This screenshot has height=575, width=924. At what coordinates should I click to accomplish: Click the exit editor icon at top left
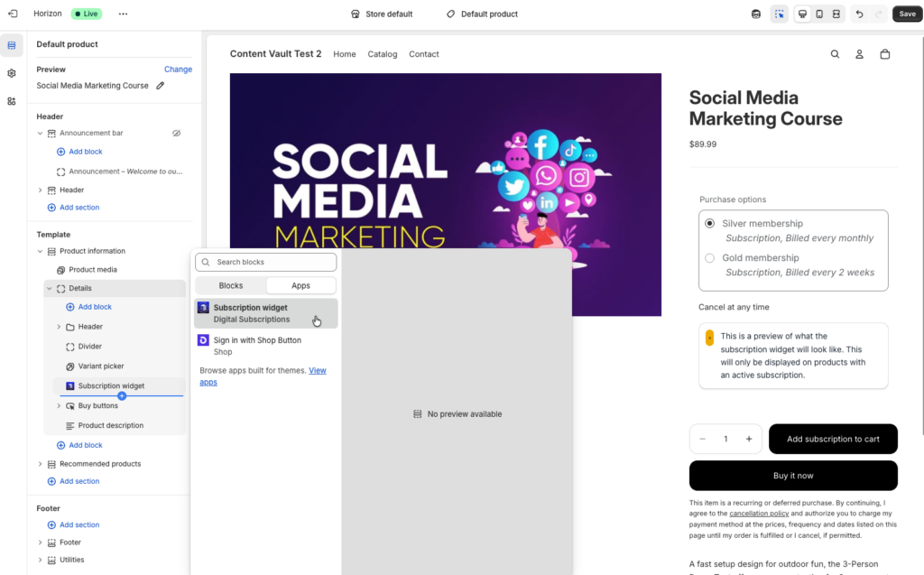coord(13,14)
